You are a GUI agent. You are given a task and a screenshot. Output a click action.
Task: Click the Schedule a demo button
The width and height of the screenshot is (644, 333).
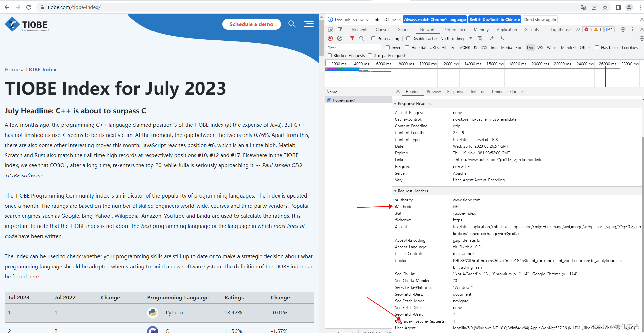coord(251,24)
